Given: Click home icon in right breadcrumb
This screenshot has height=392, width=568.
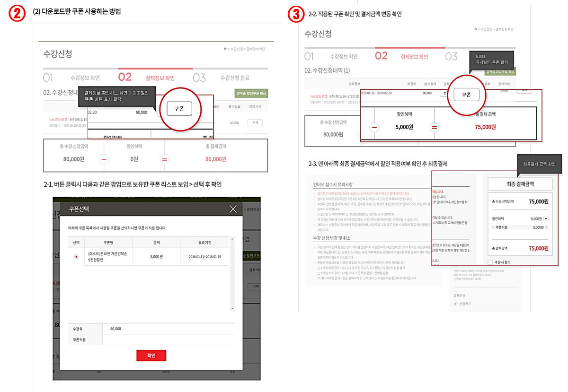Looking at the screenshot, I should 475,29.
